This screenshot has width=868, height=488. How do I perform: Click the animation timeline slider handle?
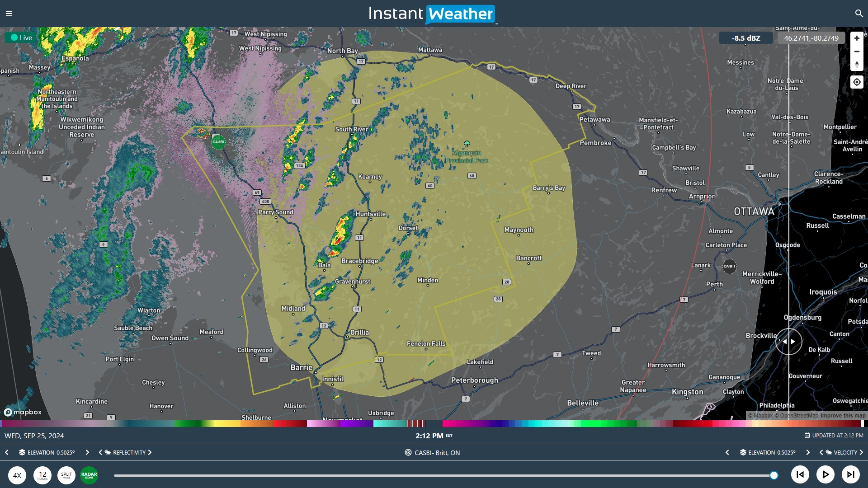click(x=774, y=475)
